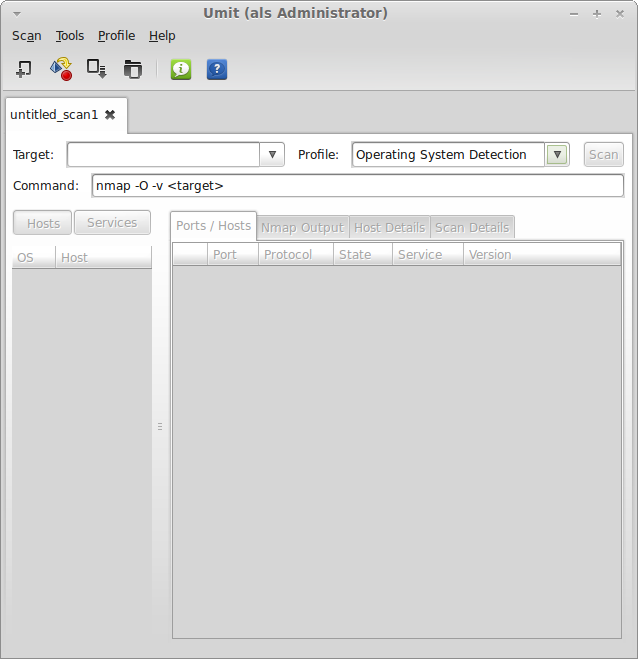Click the Host column header
The height and width of the screenshot is (659, 638).
[x=104, y=257]
